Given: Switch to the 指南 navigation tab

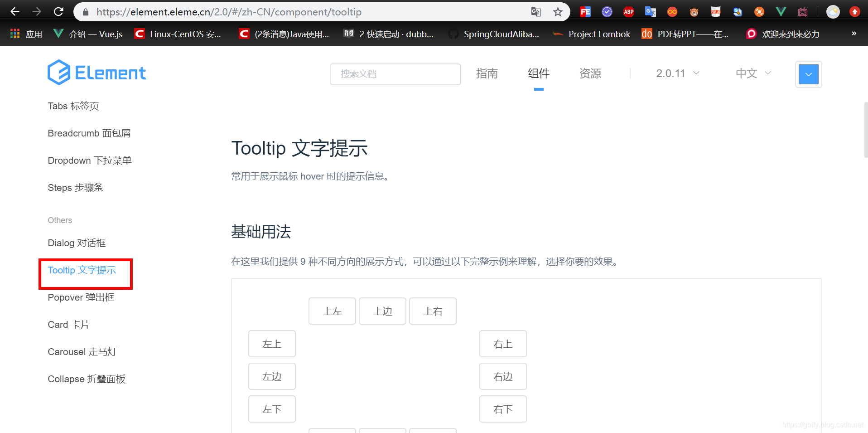Looking at the screenshot, I should click(x=487, y=73).
